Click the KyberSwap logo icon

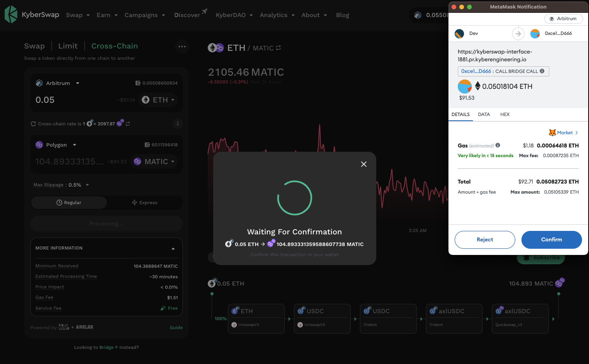pos(11,15)
